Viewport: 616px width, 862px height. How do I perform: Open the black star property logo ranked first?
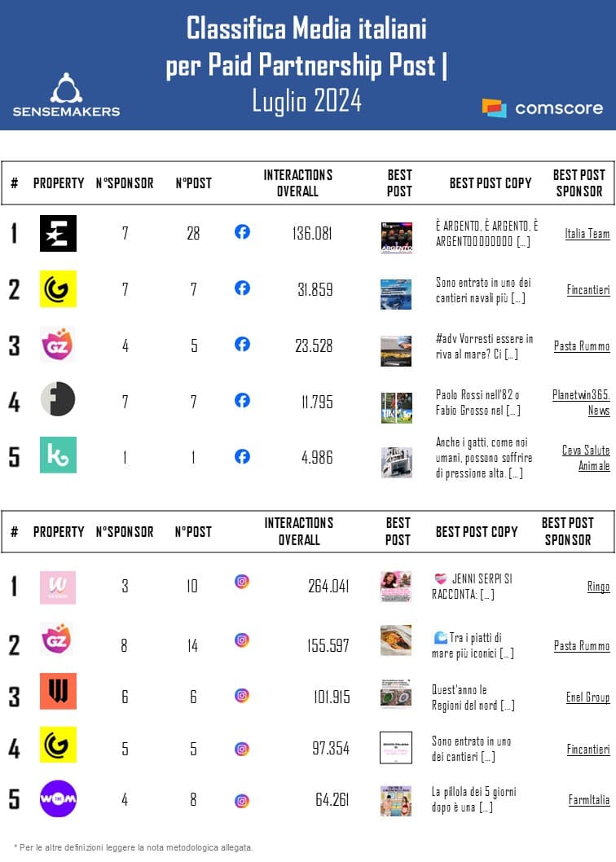(x=58, y=233)
